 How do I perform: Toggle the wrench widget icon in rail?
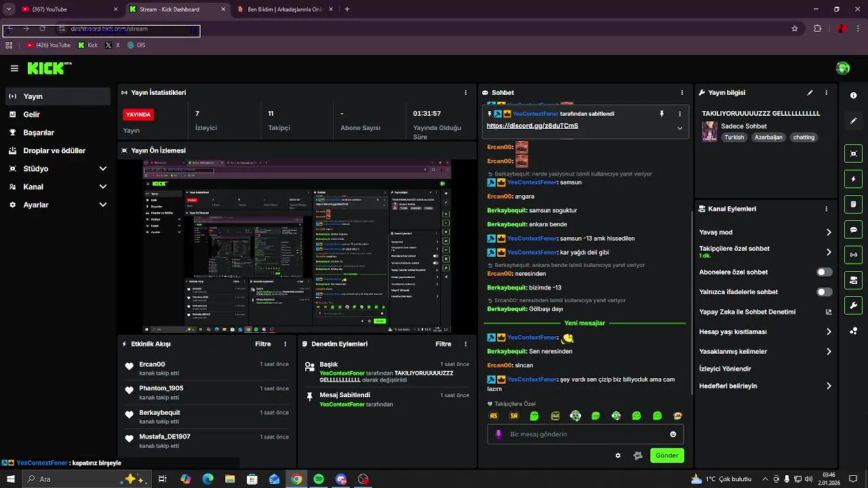[x=854, y=305]
